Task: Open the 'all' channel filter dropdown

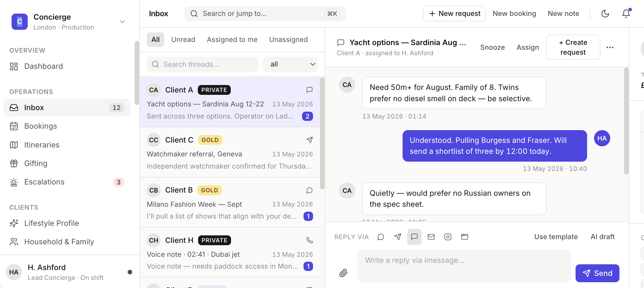Action: 290,64
